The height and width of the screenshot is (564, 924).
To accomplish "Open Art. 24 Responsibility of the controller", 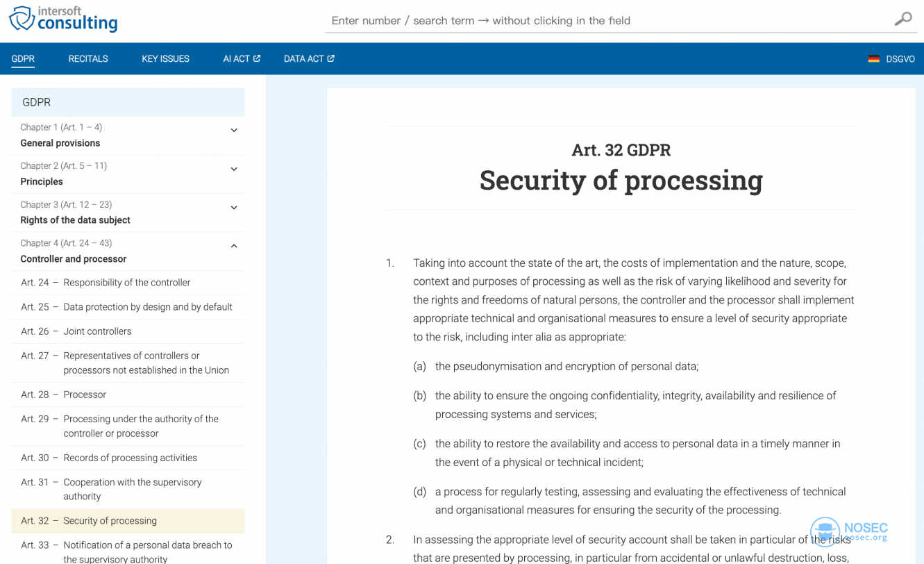I will coord(126,283).
